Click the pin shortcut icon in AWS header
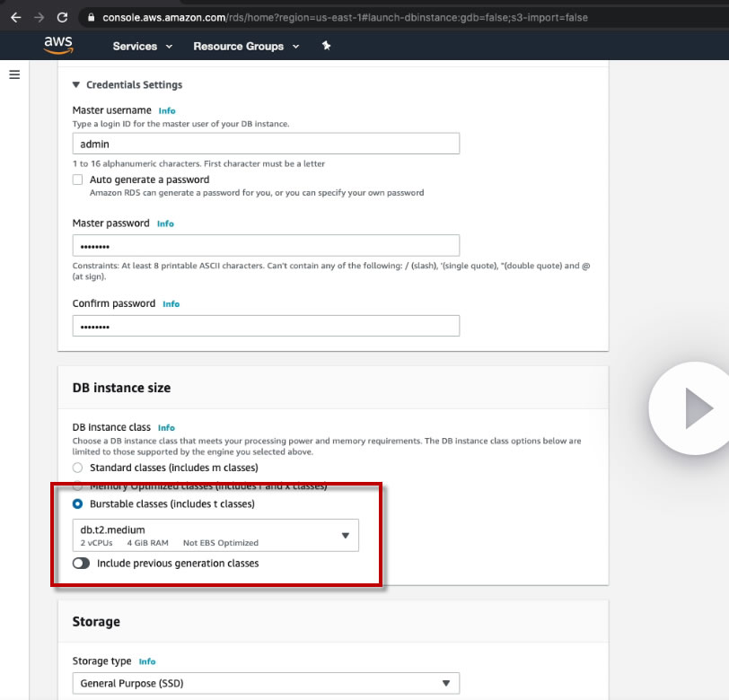The width and height of the screenshot is (729, 700). point(327,46)
